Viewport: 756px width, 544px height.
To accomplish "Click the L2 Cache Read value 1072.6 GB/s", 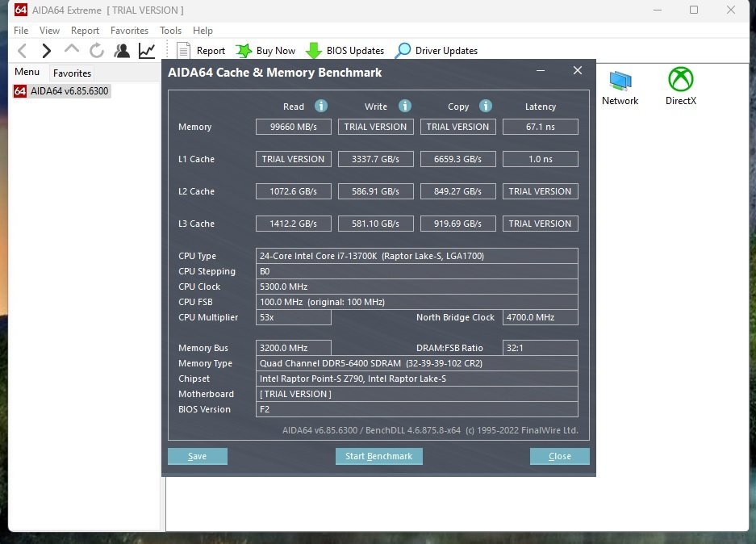I will tap(294, 191).
